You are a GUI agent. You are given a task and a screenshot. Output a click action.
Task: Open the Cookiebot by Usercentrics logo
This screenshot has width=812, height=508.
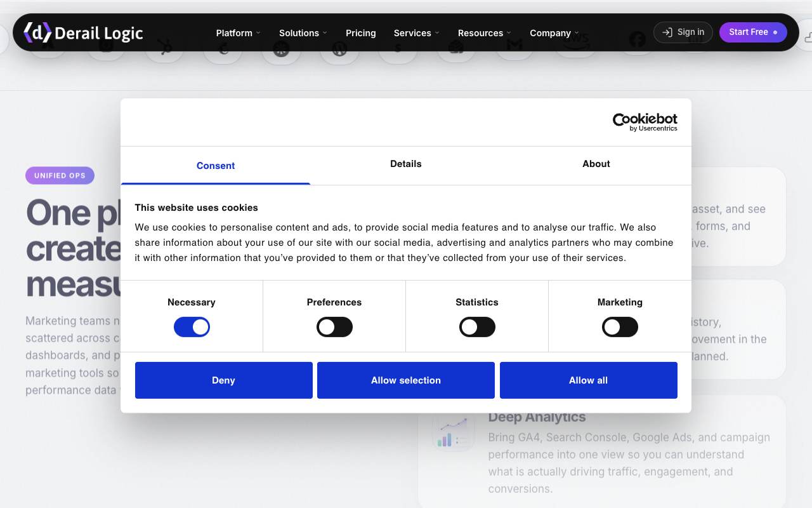pyautogui.click(x=645, y=122)
